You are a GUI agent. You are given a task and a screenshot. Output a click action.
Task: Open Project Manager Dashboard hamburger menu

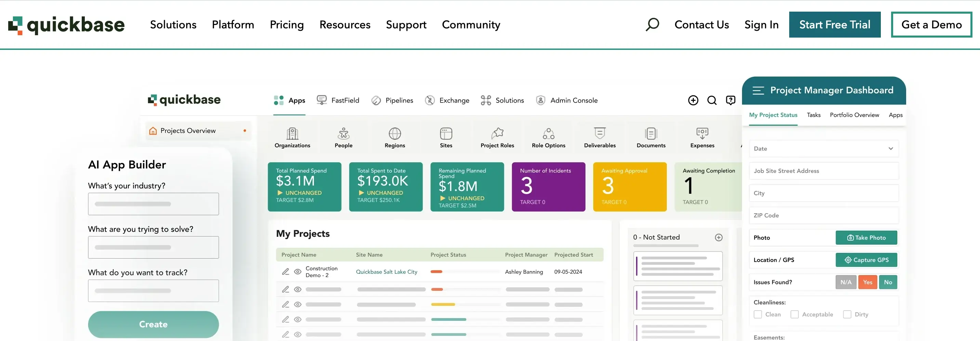[758, 91]
